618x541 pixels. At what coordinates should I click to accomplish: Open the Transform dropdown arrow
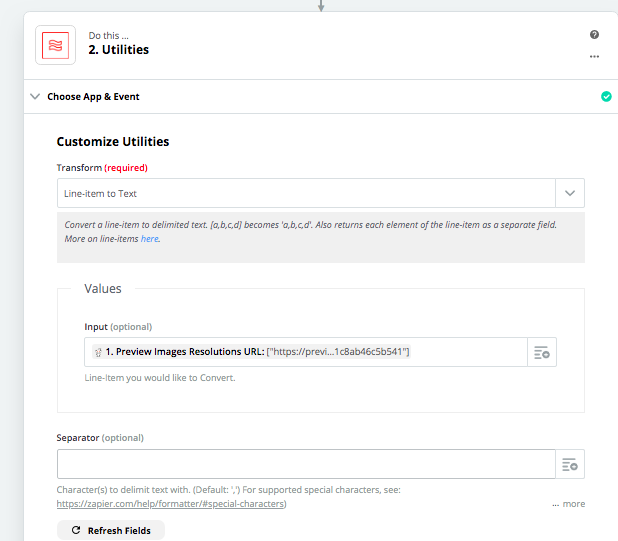point(570,193)
